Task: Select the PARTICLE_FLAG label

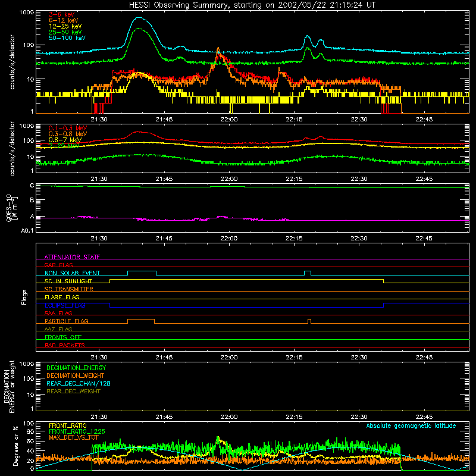Action: click(67, 321)
